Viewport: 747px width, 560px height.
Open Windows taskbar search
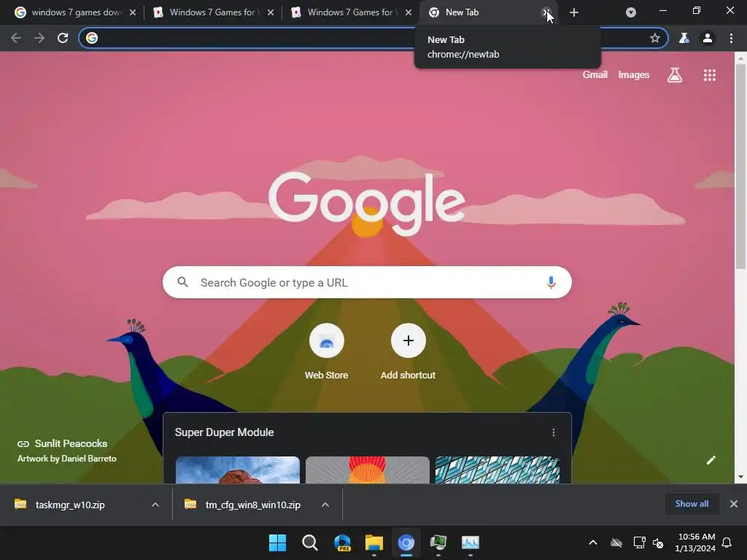[309, 542]
